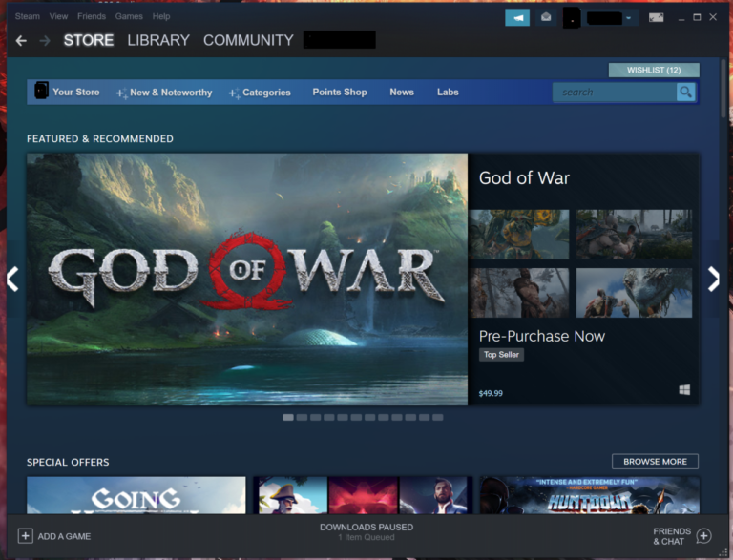
Task: Click BROWSE MORE special offers
Action: (x=655, y=462)
